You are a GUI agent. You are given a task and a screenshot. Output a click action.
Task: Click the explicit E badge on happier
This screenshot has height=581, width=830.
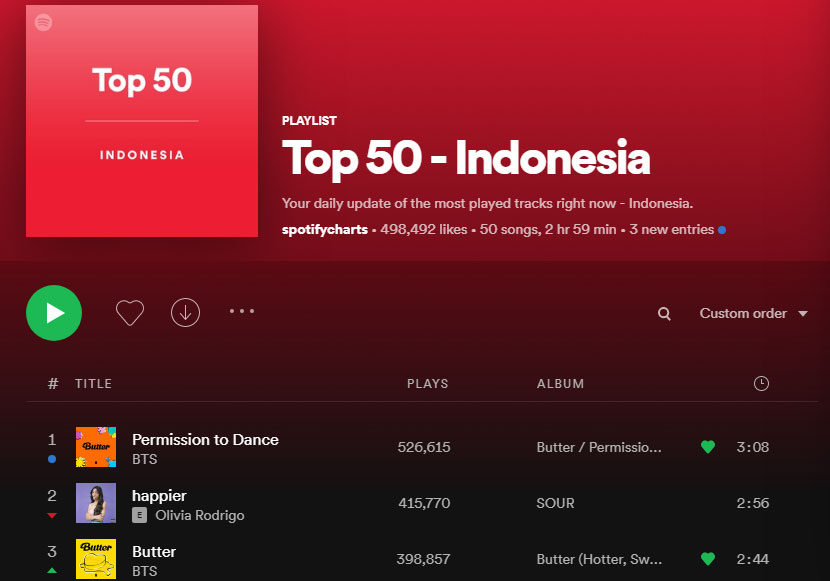point(139,515)
